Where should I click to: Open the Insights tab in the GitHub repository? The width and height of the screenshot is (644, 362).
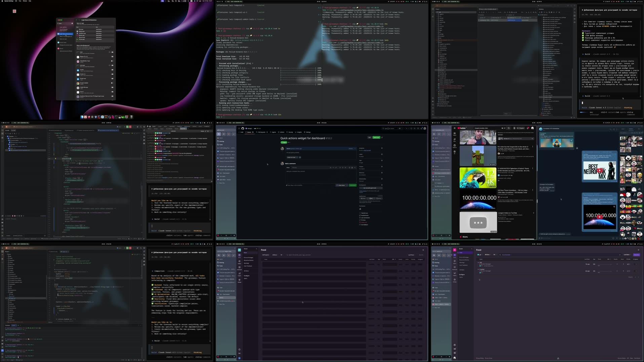(299, 132)
